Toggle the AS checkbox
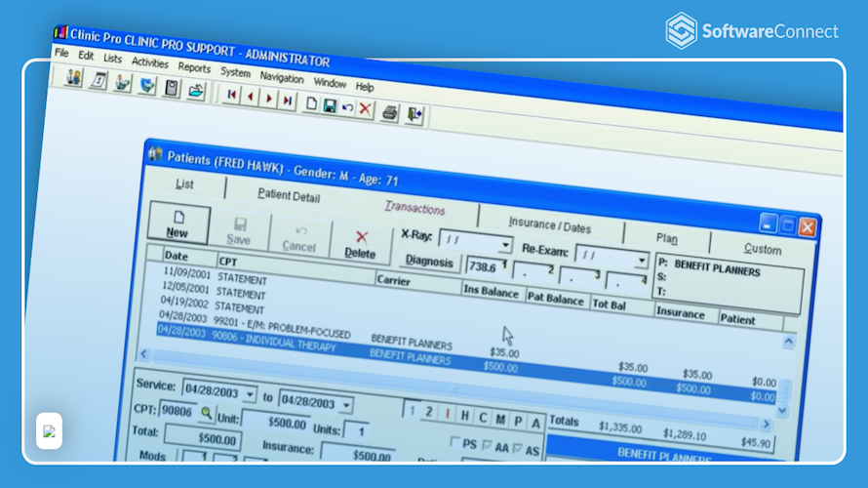This screenshot has width=868, height=488. (x=518, y=448)
